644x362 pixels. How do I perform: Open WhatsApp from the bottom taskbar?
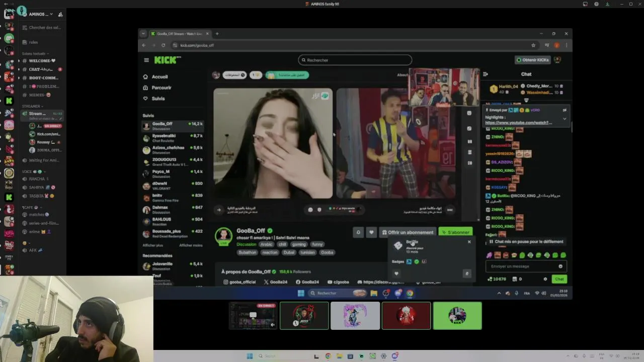pyautogui.click(x=372, y=356)
